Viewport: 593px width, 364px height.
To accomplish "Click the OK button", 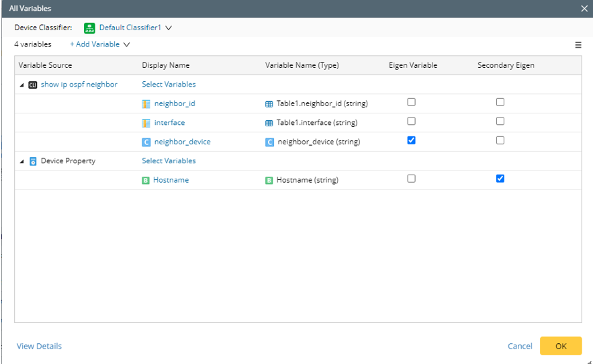I will pos(561,346).
